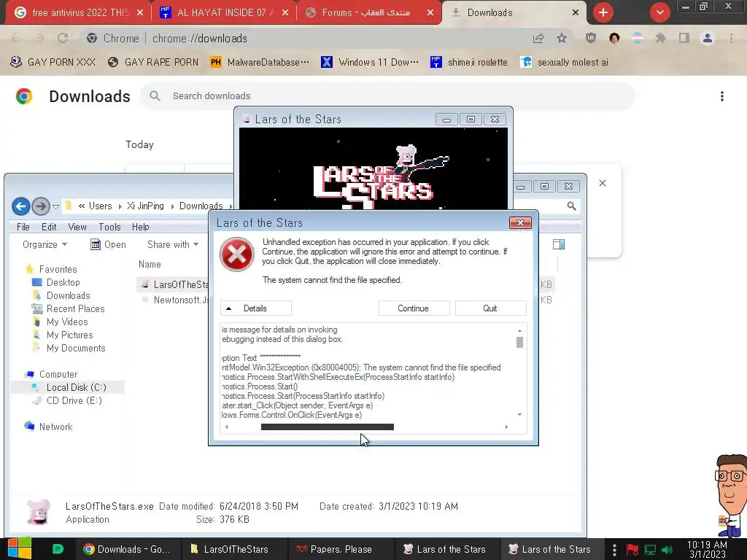Open the GAY PORN XXX bookmark
Image resolution: width=747 pixels, height=560 pixels.
pos(53,62)
